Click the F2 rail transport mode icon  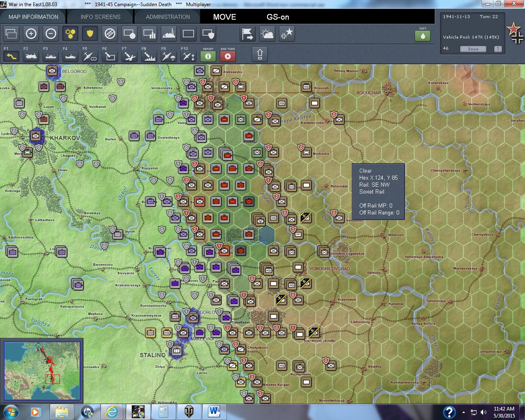(30, 56)
